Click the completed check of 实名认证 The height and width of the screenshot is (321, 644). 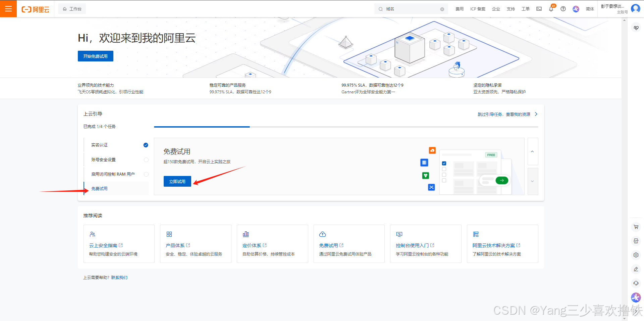[146, 145]
